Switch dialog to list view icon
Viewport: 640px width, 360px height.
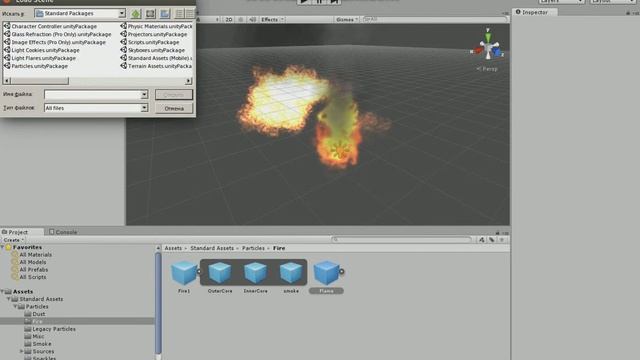(179, 13)
